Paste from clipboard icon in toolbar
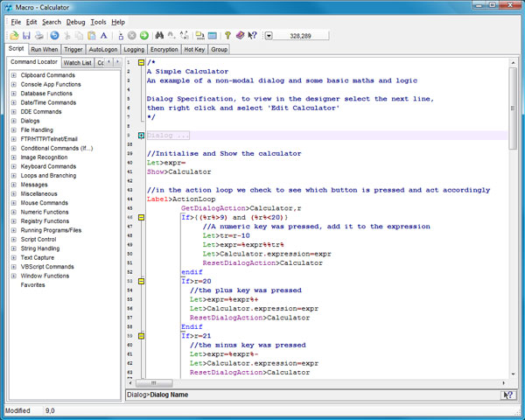525x420 pixels. 91,36
